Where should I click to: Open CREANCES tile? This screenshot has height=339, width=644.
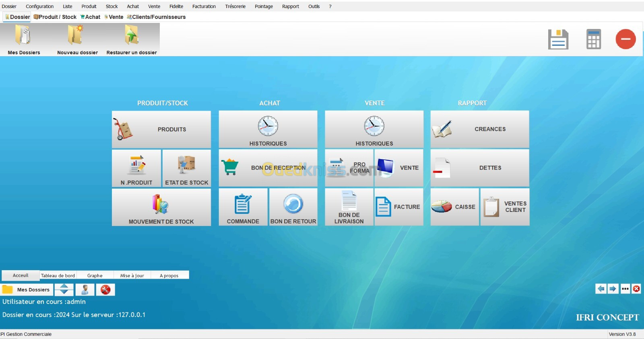pos(480,129)
